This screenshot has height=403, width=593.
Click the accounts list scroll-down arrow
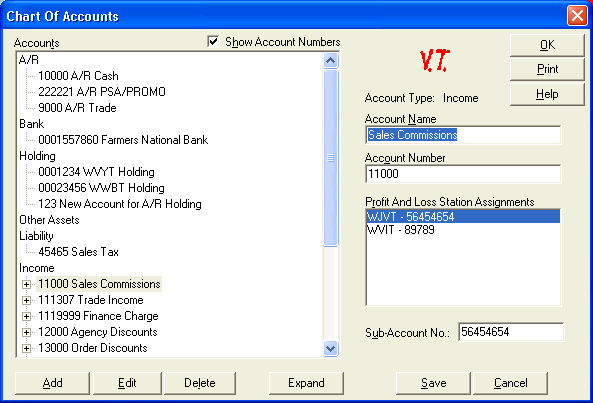coord(331,348)
